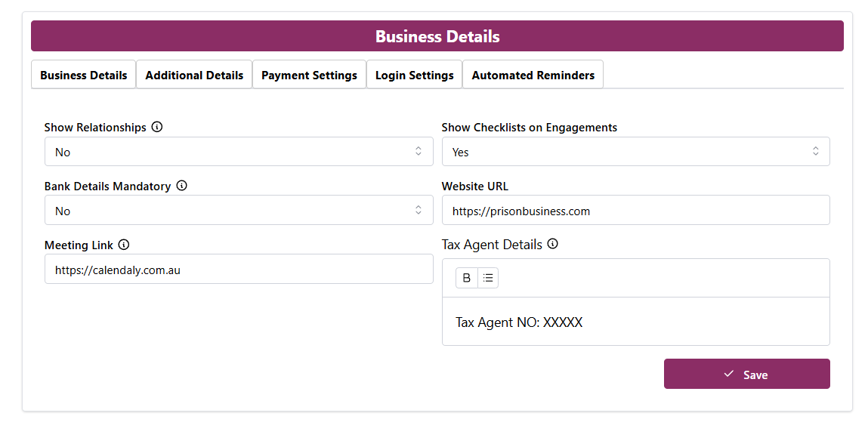Select the Business Details tab
The width and height of the screenshot is (868, 447).
pyautogui.click(x=84, y=76)
